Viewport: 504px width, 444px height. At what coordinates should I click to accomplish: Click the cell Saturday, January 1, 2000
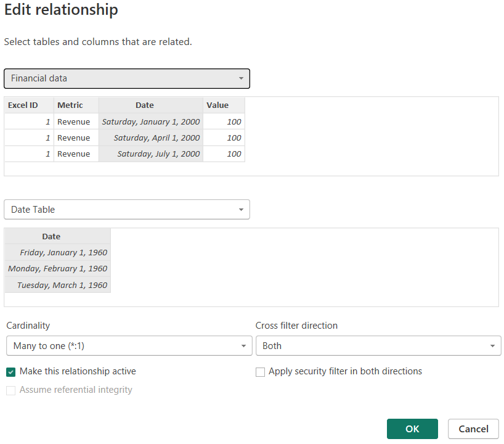click(151, 121)
